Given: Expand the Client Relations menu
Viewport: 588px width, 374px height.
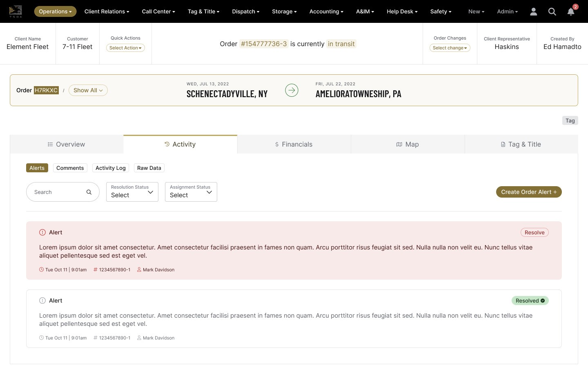Looking at the screenshot, I should coord(107,11).
